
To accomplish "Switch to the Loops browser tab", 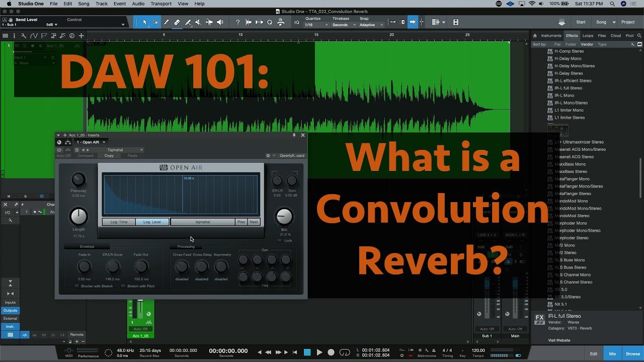I will [x=588, y=36].
